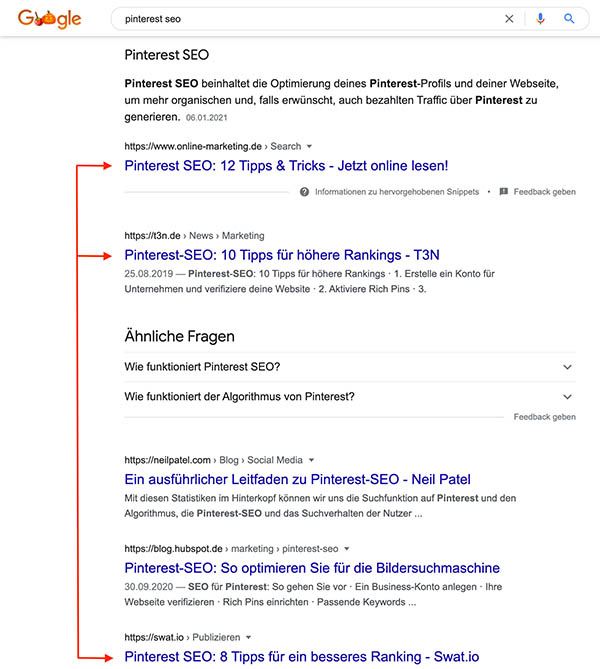Clear the search query with the X icon

[509, 19]
